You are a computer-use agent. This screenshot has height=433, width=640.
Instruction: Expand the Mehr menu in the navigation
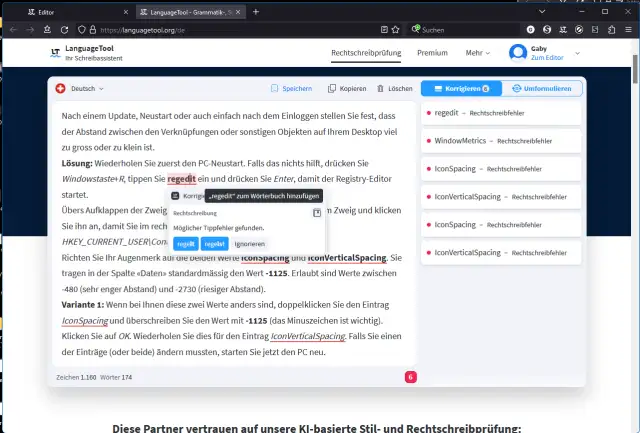[478, 53]
